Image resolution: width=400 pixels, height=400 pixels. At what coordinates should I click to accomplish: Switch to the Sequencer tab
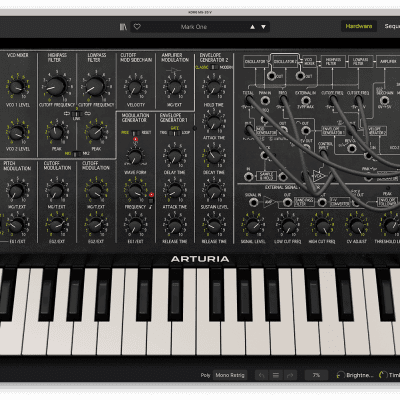[x=392, y=26]
